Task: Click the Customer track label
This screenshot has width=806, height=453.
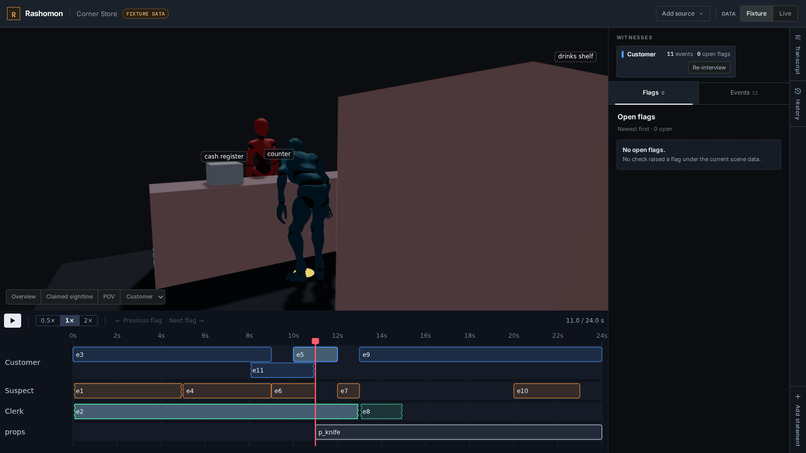Action: point(22,363)
